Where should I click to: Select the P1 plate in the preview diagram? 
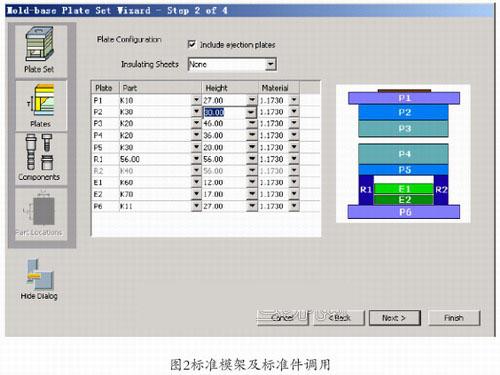[x=404, y=98]
